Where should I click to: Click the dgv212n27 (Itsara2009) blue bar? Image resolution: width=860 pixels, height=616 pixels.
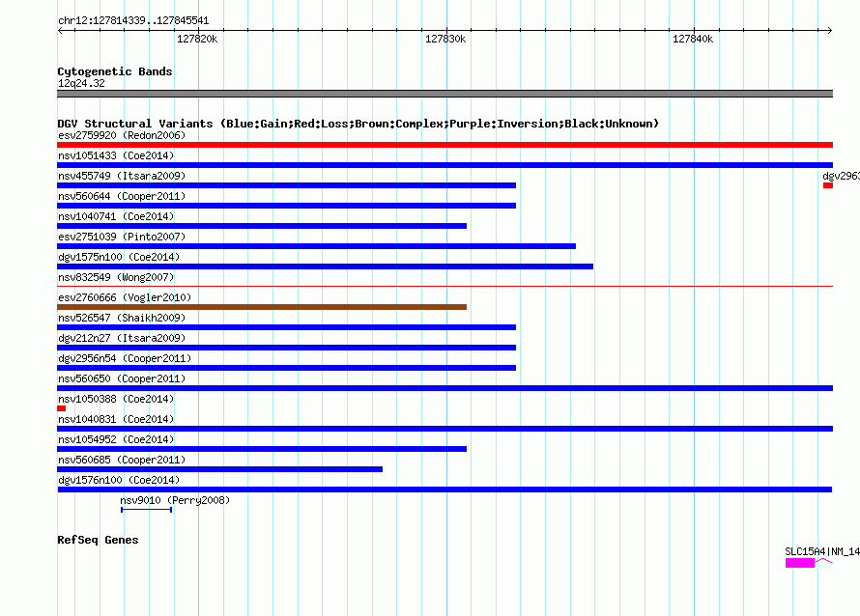286,348
